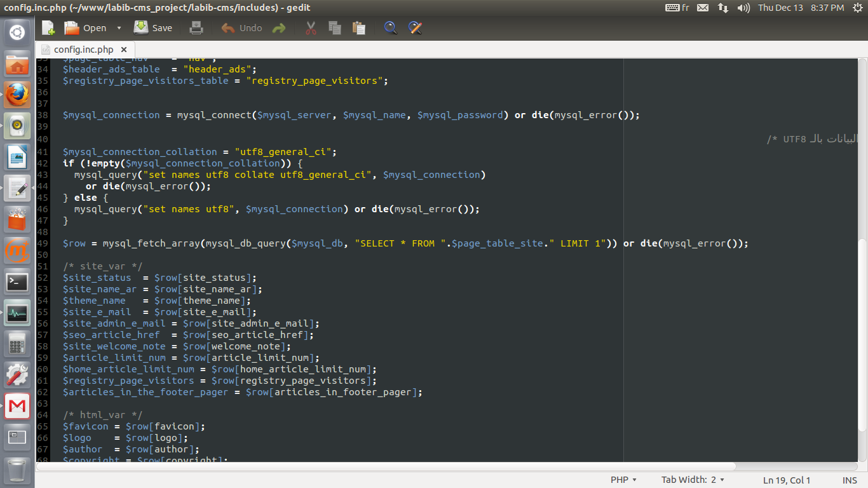
Task: Launch Firefox from the launcher
Action: pyautogui.click(x=17, y=95)
